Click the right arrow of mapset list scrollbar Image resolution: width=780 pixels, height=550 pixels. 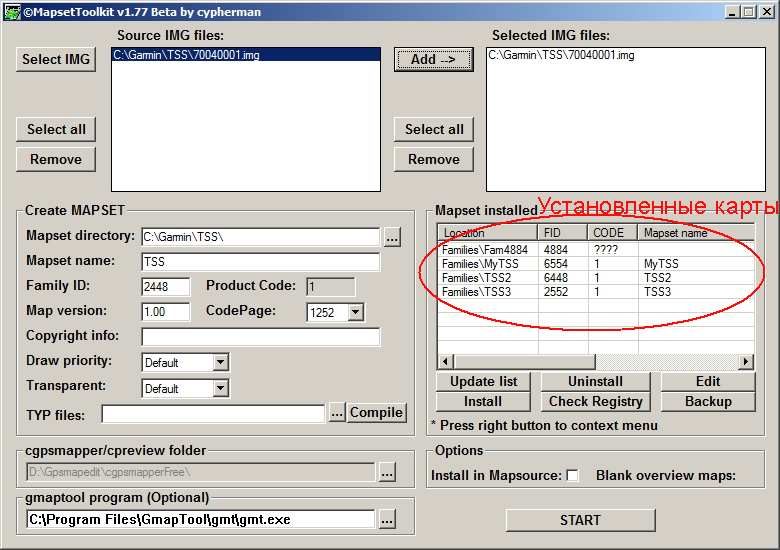click(745, 362)
